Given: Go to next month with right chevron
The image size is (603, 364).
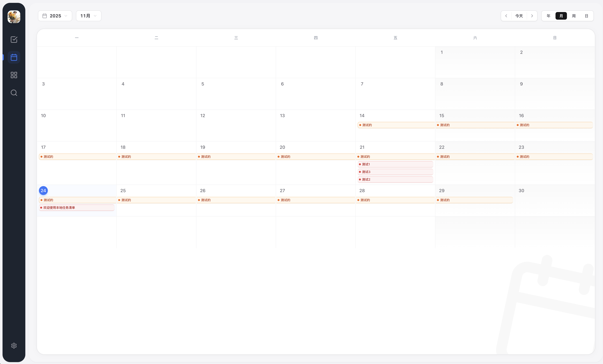Looking at the screenshot, I should [x=532, y=16].
